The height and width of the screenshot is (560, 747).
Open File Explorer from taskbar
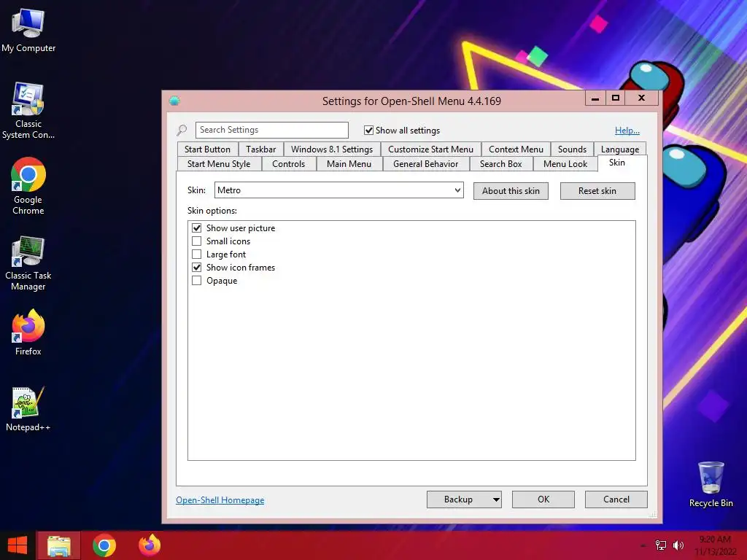click(x=59, y=545)
